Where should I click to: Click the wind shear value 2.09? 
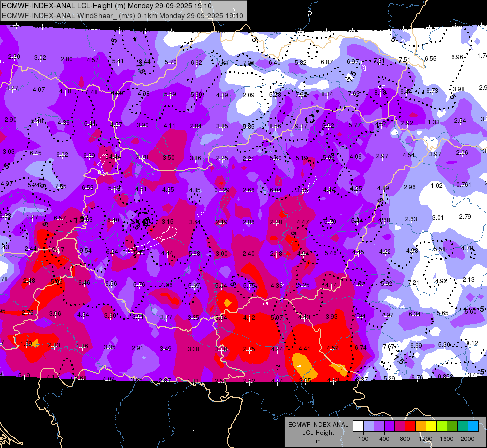coord(248,95)
